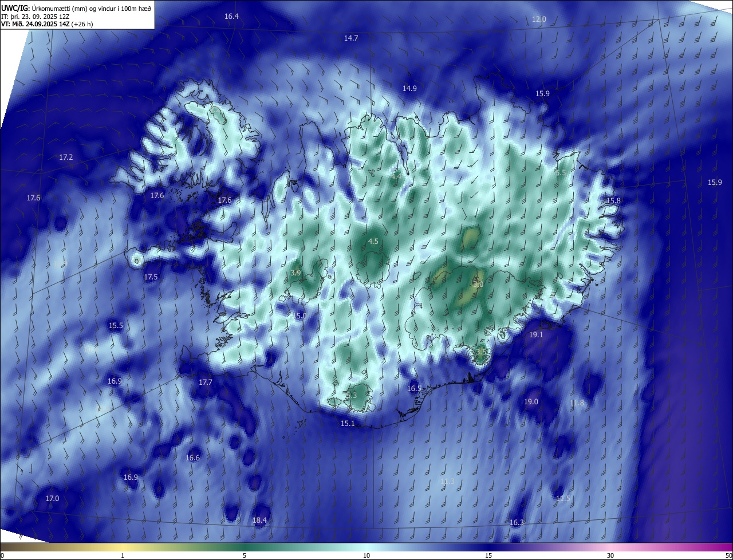Click the '0' tick on the colour scale
This screenshot has height=560, width=733.
point(2,555)
